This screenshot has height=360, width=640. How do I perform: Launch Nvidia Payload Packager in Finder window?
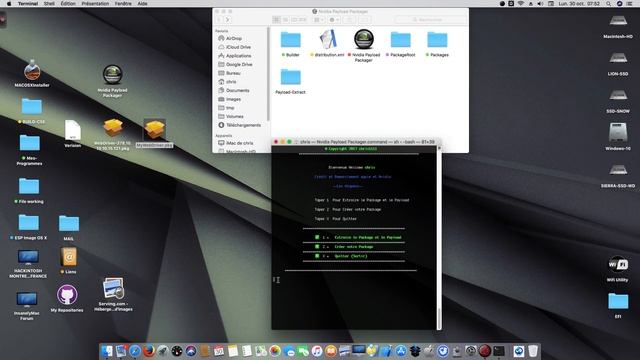pos(364,40)
